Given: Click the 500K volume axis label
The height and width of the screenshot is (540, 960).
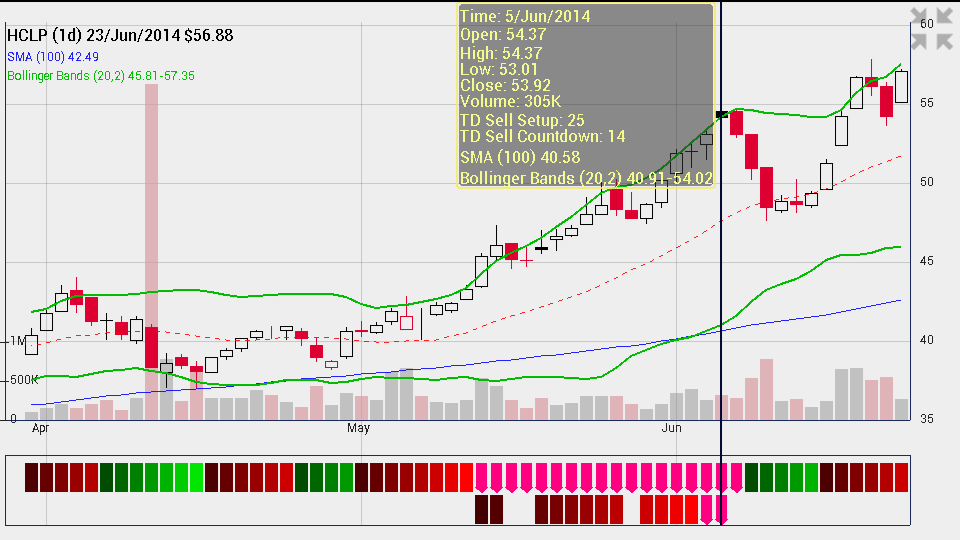Looking at the screenshot, I should pos(24,380).
